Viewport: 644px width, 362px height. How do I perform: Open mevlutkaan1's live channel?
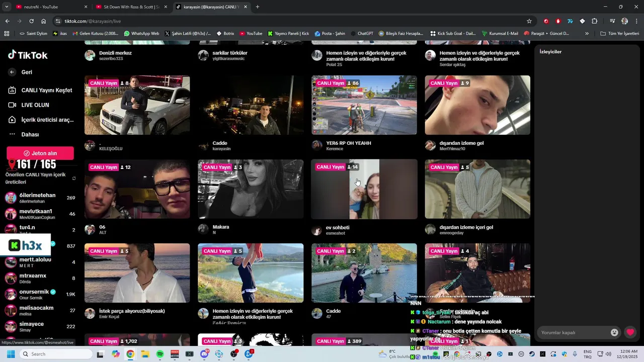40,214
